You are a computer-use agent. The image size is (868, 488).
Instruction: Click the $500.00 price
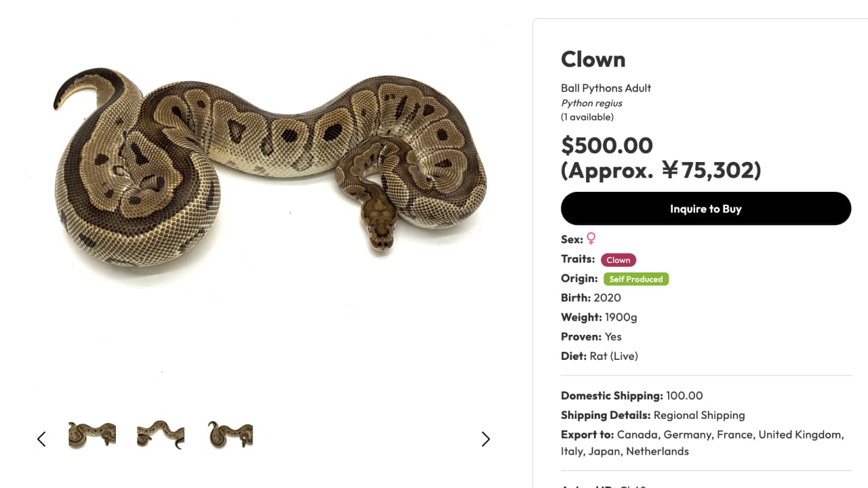607,145
